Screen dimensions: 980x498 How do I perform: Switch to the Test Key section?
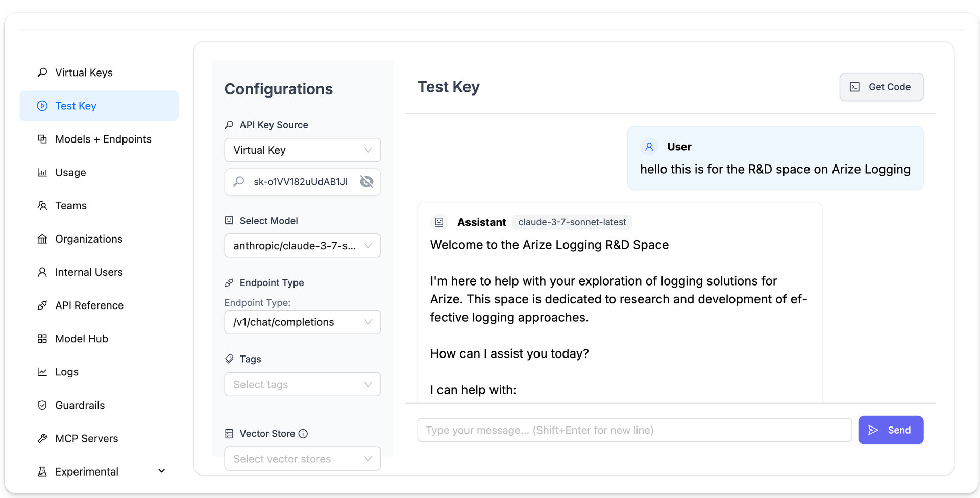coord(76,106)
